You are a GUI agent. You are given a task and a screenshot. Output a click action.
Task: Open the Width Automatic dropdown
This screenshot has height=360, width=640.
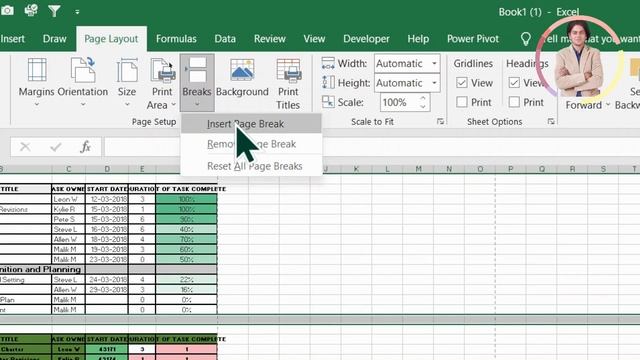434,64
